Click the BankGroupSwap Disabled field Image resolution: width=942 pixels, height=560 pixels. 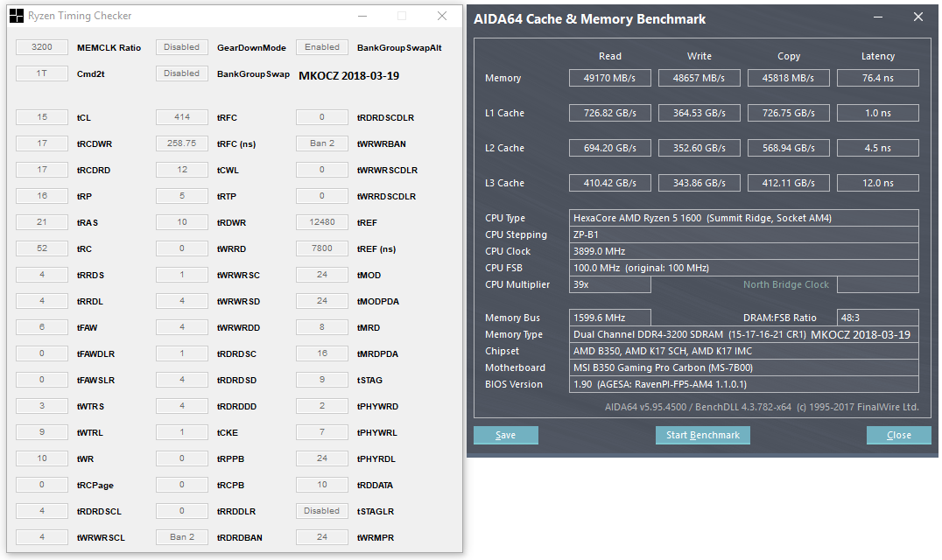[x=182, y=73]
